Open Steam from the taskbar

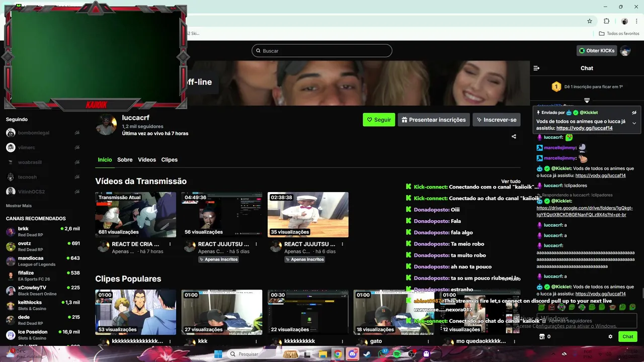367,354
